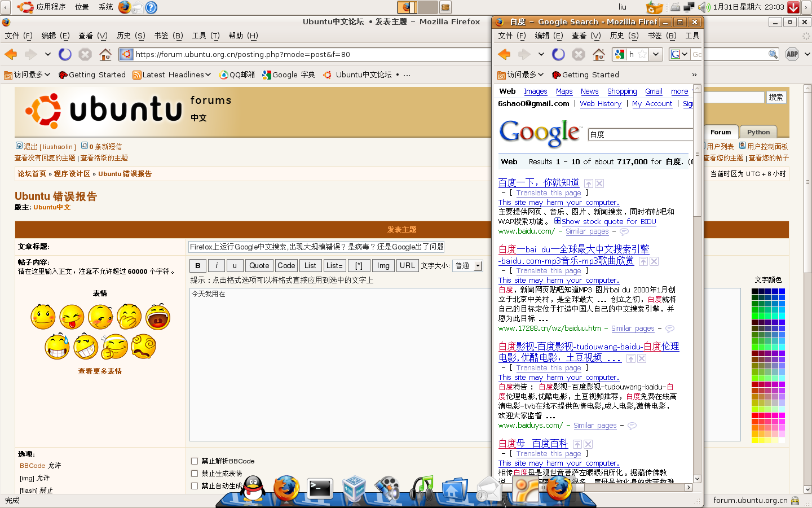Open 文件 (F) menu in forum window
Screen dimensions: 812x508
pyautogui.click(x=19, y=36)
